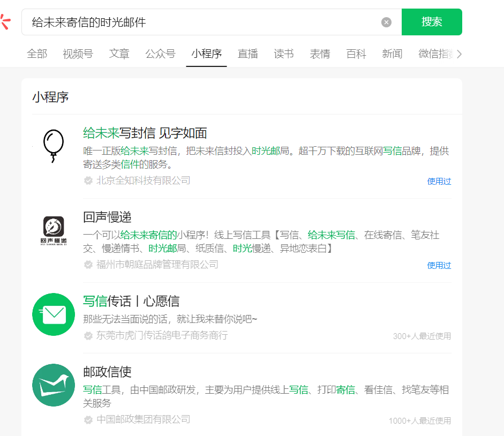Switch to the 直播 tab
Image resolution: width=504 pixels, height=436 pixels.
point(248,54)
